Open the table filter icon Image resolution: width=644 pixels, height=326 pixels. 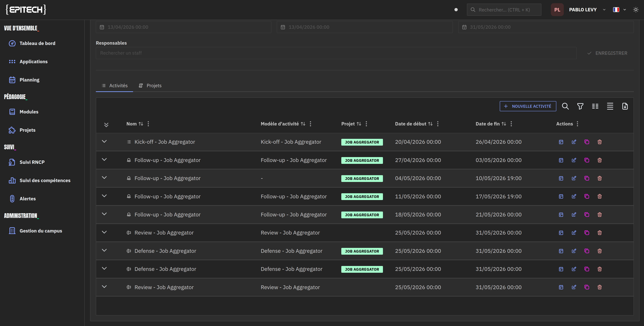coord(580,106)
